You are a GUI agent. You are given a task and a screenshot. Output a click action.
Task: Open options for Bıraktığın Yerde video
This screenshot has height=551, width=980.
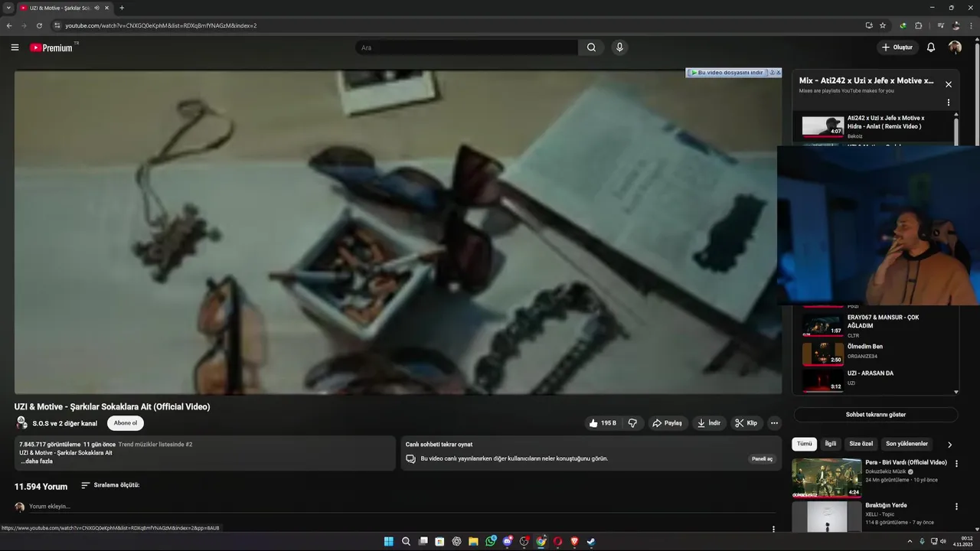pos(956,507)
